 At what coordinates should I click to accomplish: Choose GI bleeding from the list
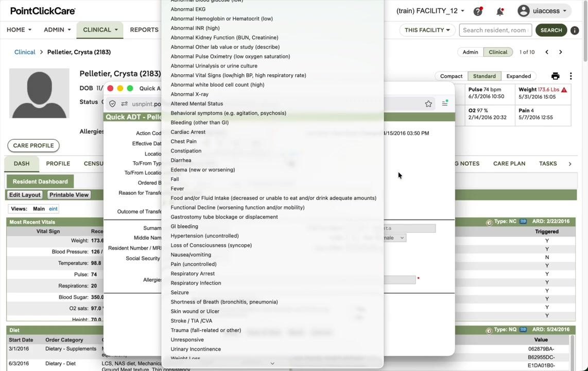[x=184, y=227]
